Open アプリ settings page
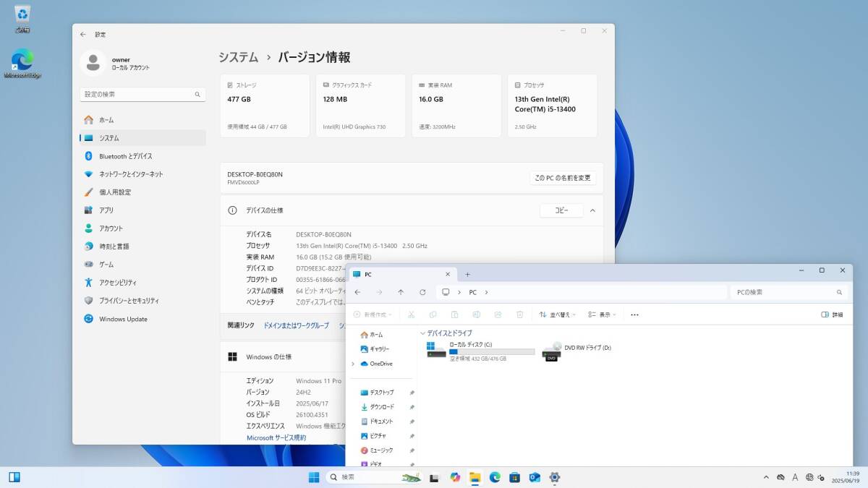The height and width of the screenshot is (488, 868). [x=142, y=210]
